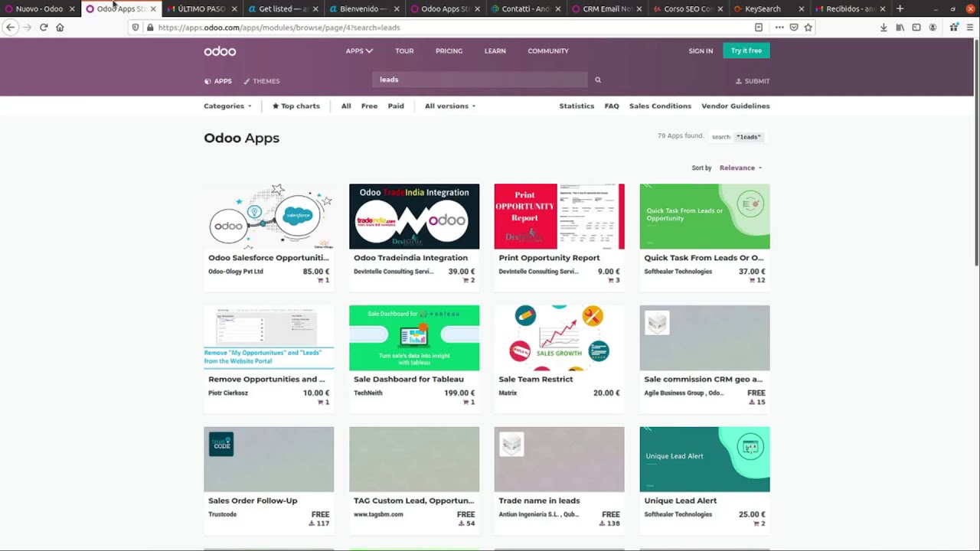Open the PRICING menu item
This screenshot has width=980, height=551.
pyautogui.click(x=449, y=51)
